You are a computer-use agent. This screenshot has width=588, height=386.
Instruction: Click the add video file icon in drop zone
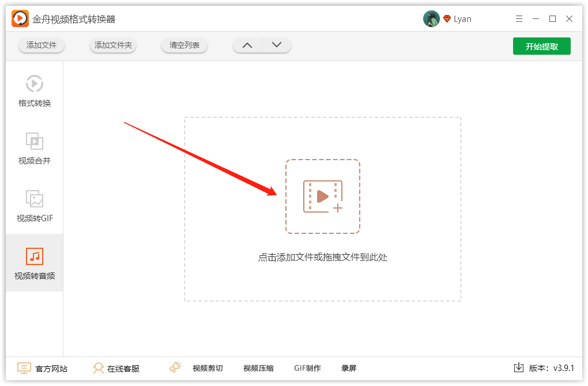(x=322, y=196)
